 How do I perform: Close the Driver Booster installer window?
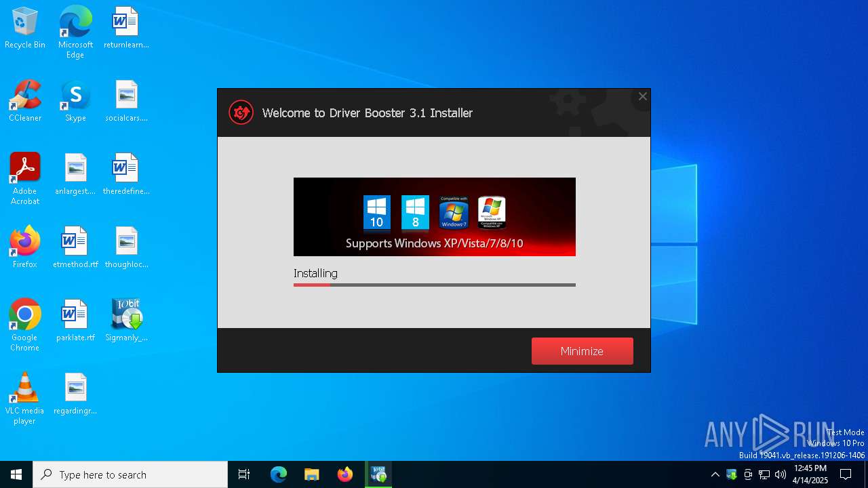[643, 96]
